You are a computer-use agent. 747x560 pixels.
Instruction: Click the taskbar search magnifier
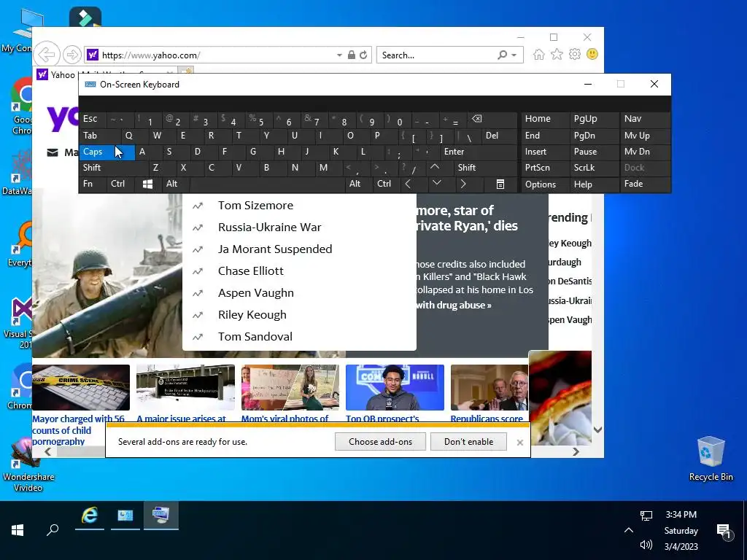pyautogui.click(x=53, y=529)
